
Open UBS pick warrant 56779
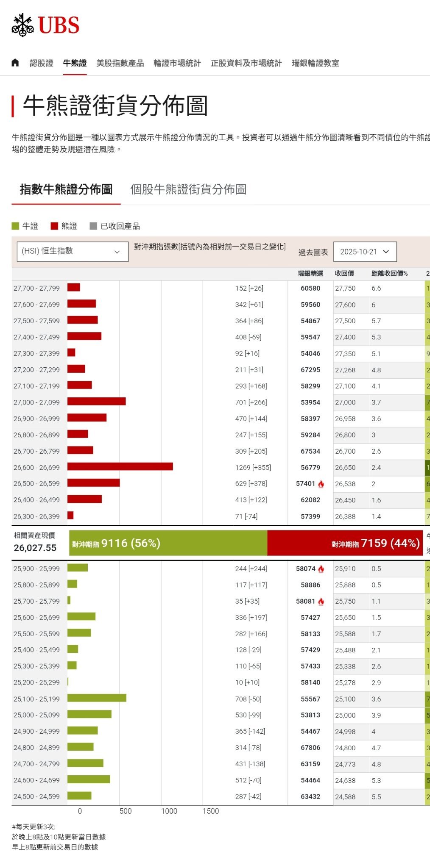tap(310, 468)
